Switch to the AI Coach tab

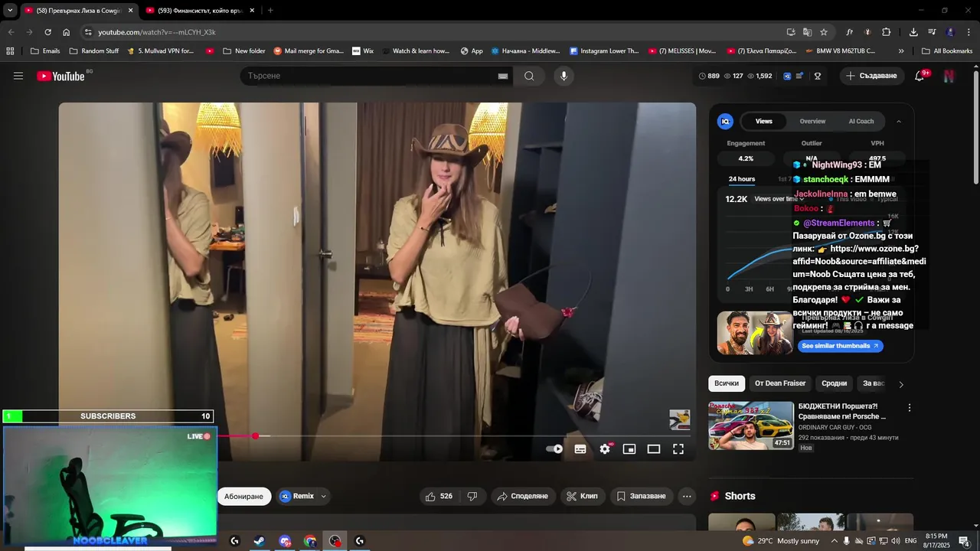tap(861, 121)
